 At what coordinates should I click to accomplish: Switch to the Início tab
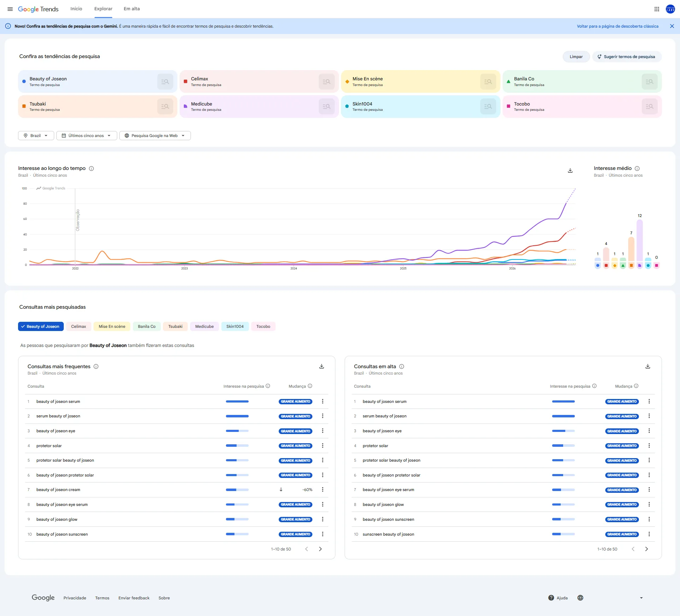(x=76, y=9)
